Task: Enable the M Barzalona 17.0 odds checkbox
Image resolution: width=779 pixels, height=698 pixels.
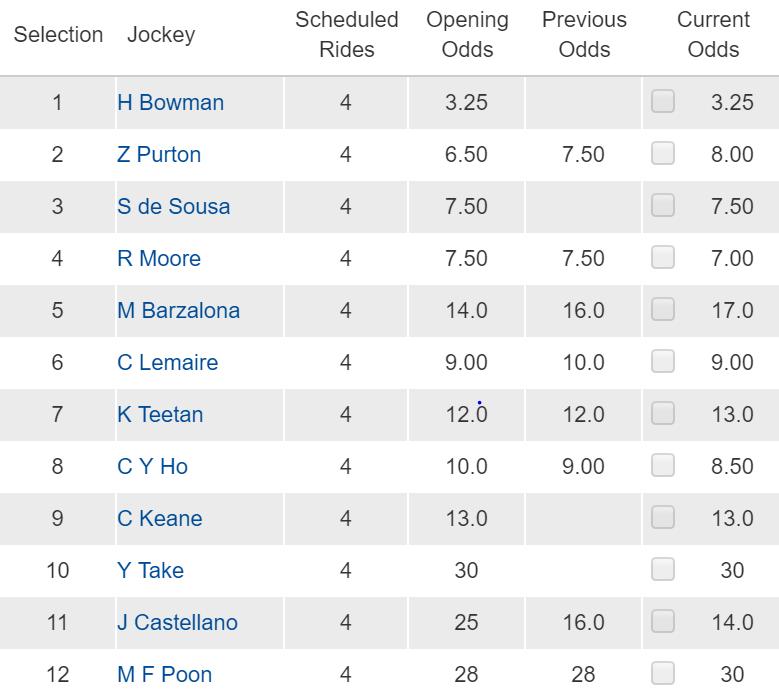Action: 663,309
